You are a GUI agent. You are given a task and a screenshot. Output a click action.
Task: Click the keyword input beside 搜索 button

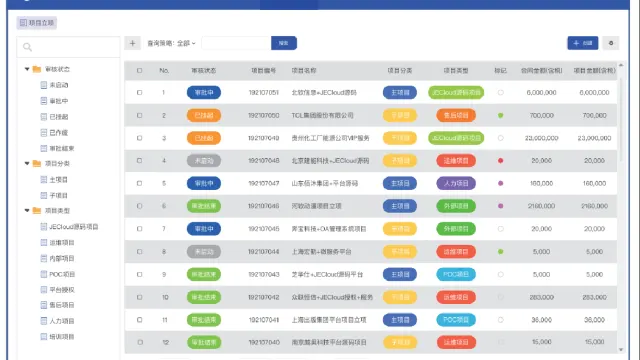pos(236,43)
